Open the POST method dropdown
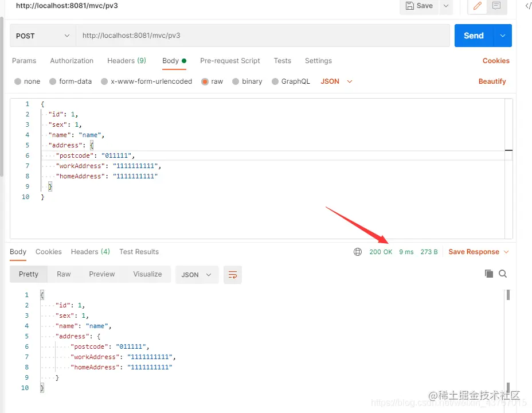Image resolution: width=532 pixels, height=413 pixels. click(x=43, y=36)
